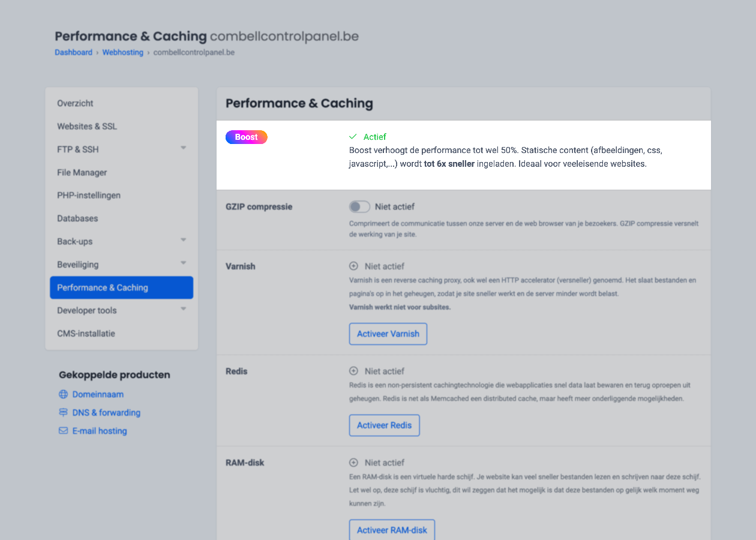This screenshot has height=540, width=756.
Task: Click the DNS & forwarding signpost icon
Action: [63, 413]
